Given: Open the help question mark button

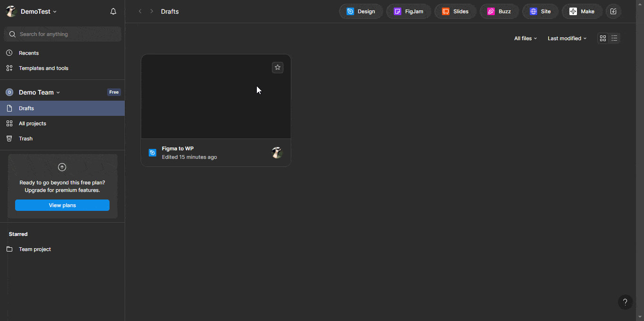Looking at the screenshot, I should coord(625,303).
